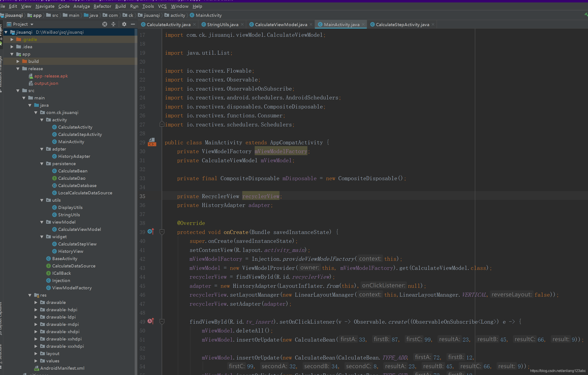Click the collapse all icon in Project panel

[114, 24]
